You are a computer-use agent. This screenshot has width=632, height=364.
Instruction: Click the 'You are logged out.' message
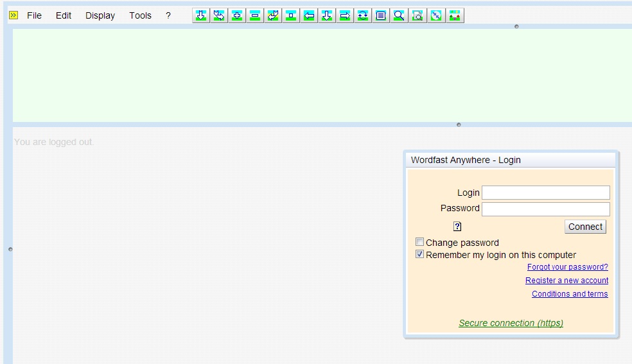coord(53,142)
